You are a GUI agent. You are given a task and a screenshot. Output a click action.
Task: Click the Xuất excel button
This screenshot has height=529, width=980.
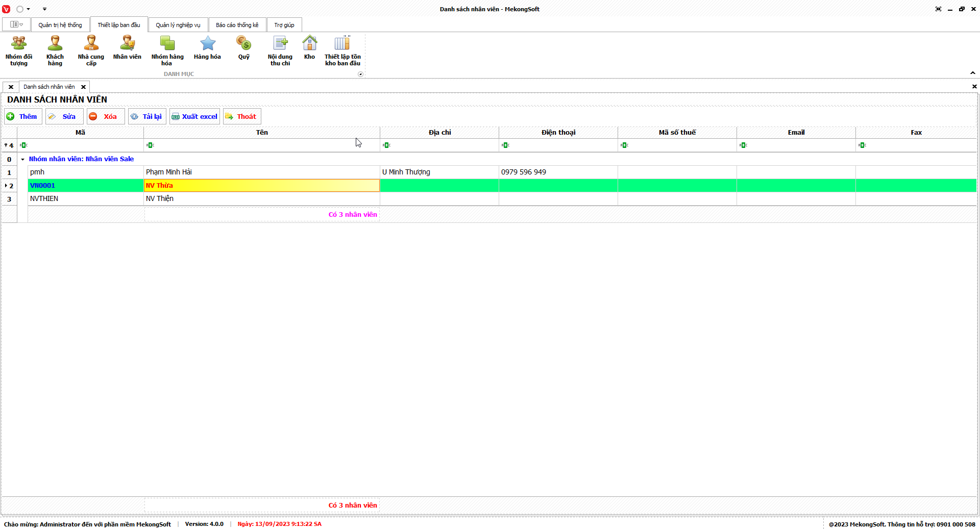click(194, 116)
